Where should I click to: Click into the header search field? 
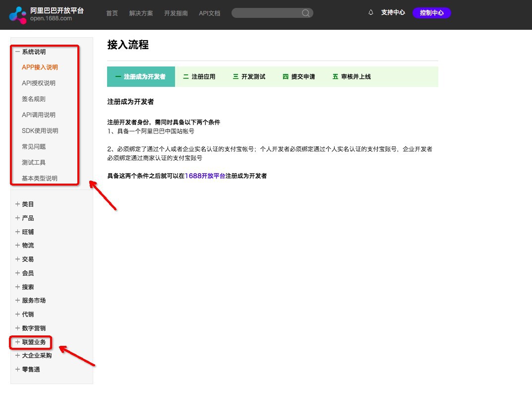tap(272, 13)
